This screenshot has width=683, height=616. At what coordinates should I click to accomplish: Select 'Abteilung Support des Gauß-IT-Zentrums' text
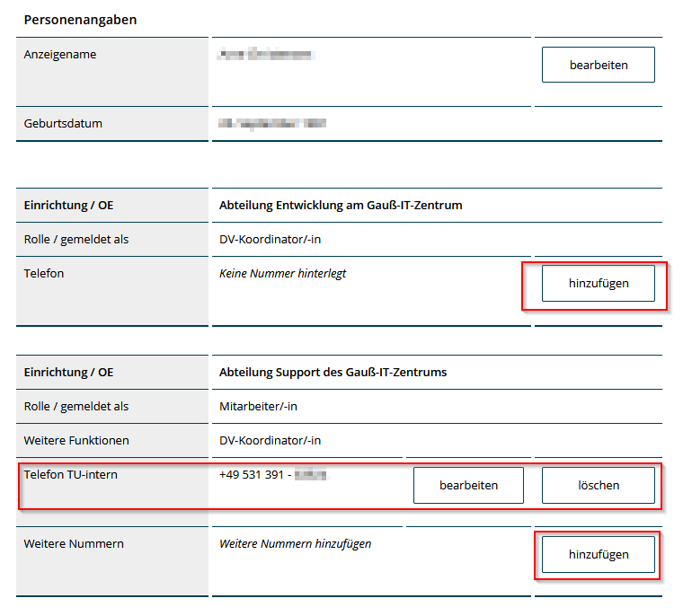pos(333,373)
